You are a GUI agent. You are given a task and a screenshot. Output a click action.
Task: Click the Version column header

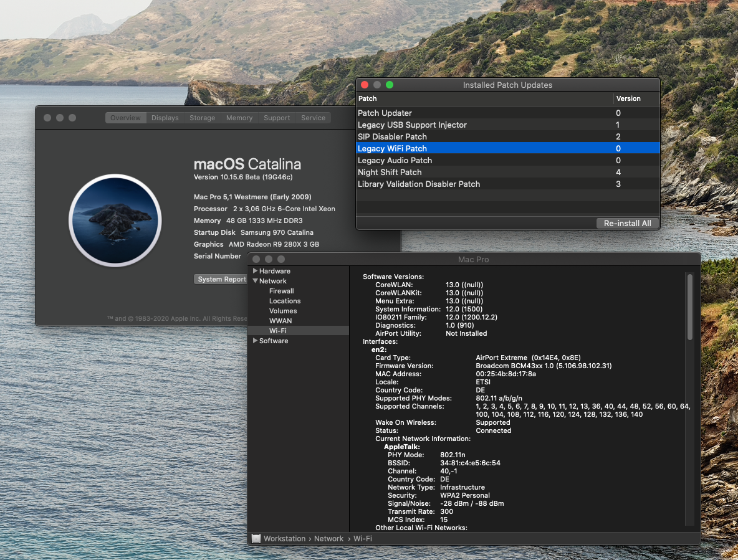[x=628, y=98]
